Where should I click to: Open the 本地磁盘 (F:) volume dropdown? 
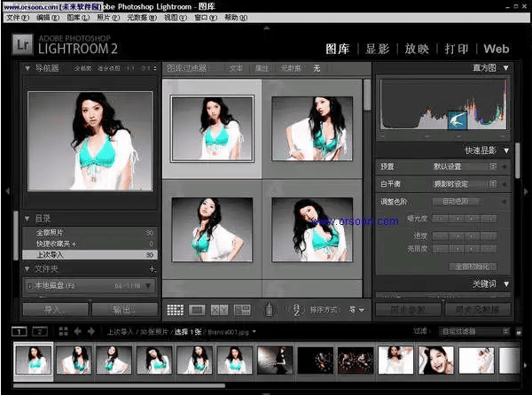coord(148,285)
